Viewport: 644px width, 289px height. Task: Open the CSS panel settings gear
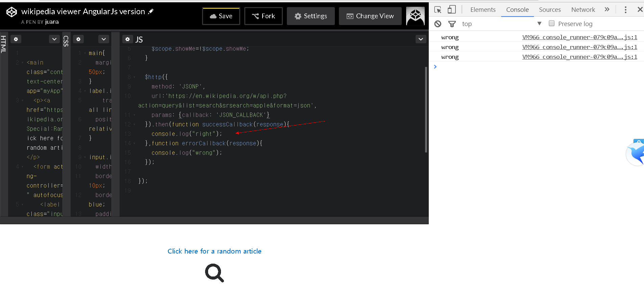(78, 39)
